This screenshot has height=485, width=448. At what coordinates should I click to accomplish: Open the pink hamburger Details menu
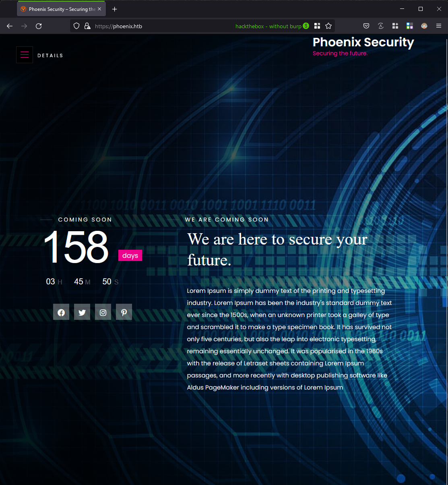click(x=25, y=55)
